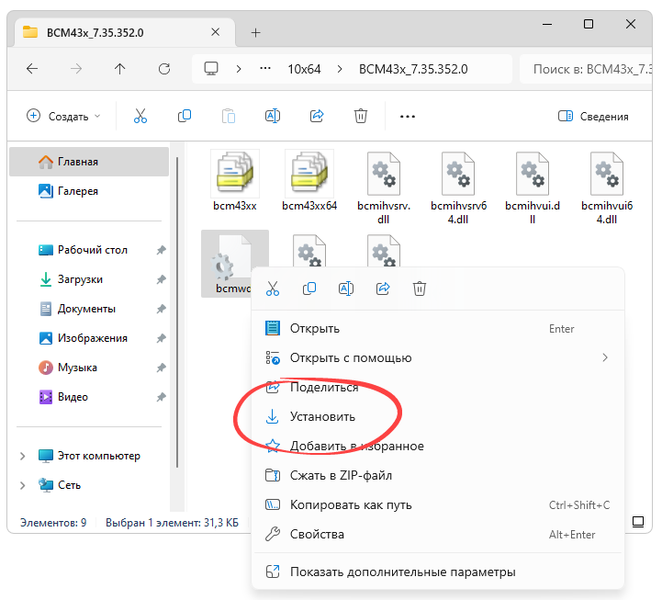662x600 pixels.
Task: Choose Сжать в ZIP-файл
Action: [438, 475]
